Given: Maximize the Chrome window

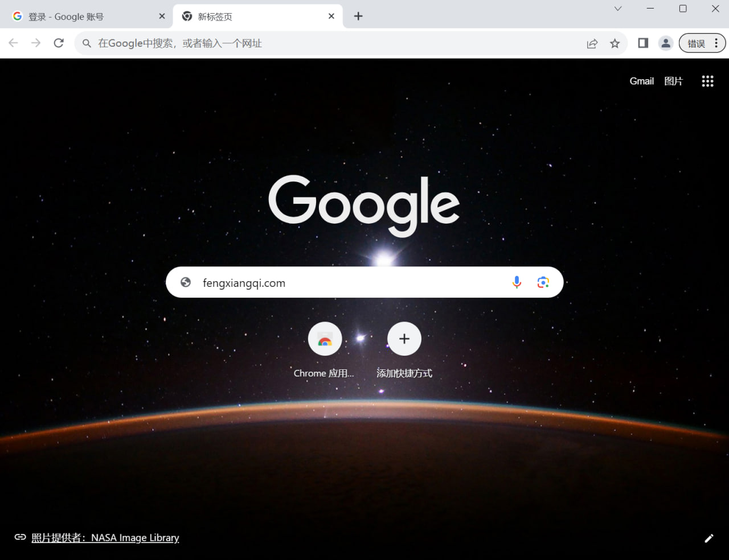Looking at the screenshot, I should (683, 9).
